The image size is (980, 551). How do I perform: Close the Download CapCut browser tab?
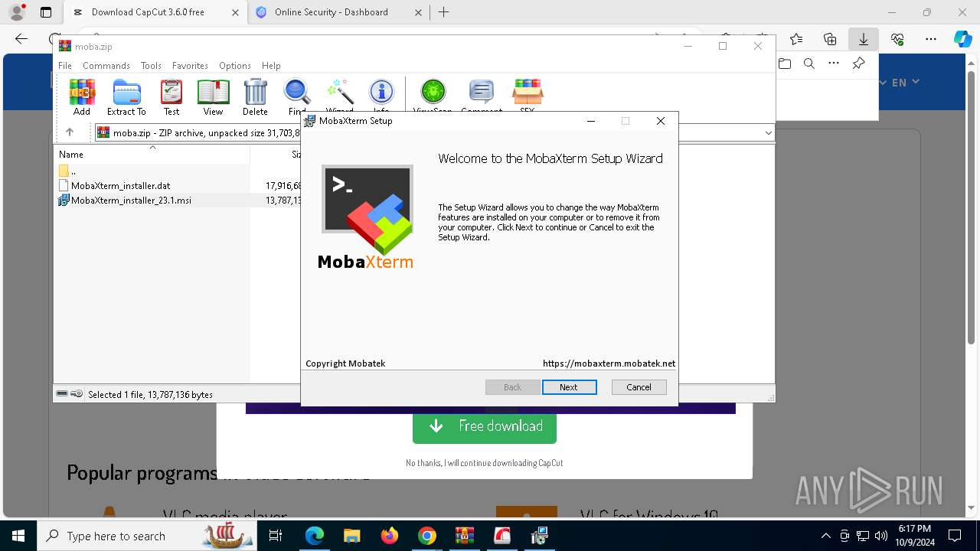(235, 12)
